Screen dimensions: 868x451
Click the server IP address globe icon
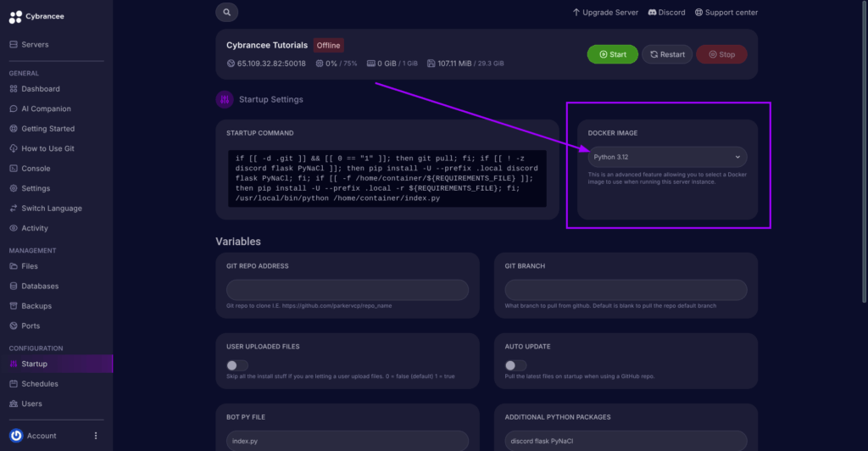231,63
